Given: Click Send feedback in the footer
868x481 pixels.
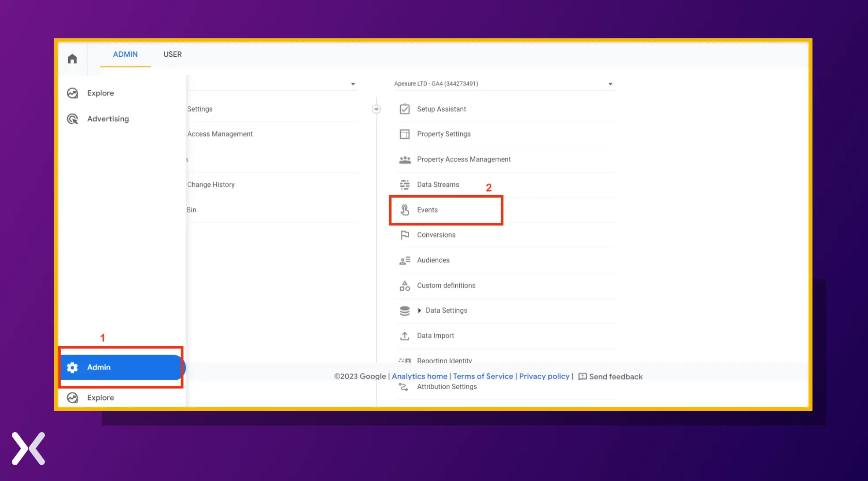Looking at the screenshot, I should click(616, 377).
